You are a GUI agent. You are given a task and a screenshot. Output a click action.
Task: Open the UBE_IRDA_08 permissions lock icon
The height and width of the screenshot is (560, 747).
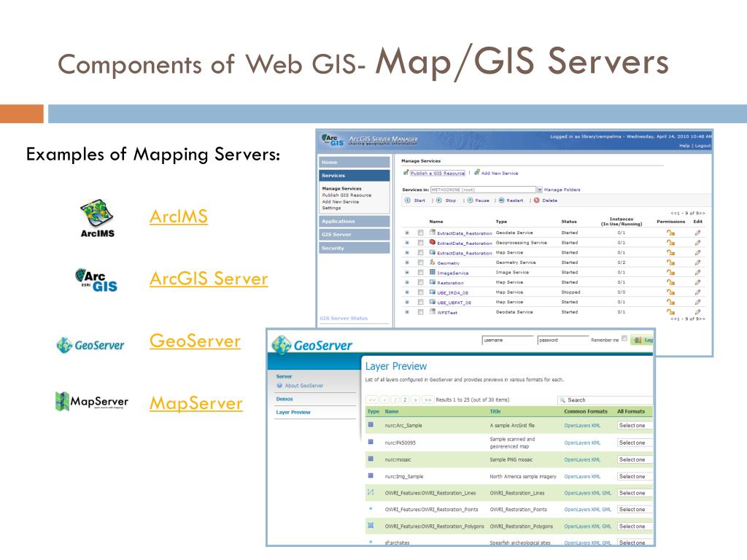coord(670,292)
